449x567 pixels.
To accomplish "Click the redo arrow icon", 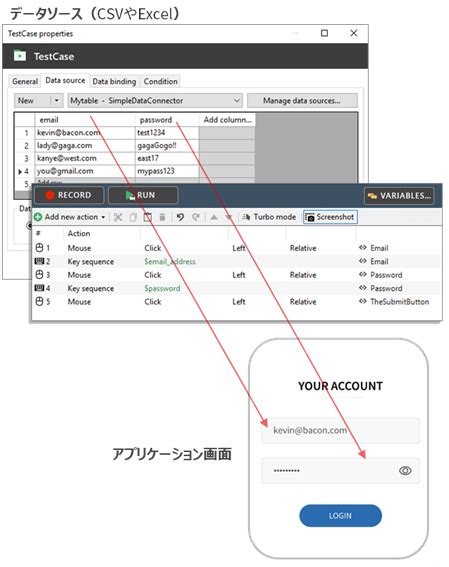I will pyautogui.click(x=196, y=217).
